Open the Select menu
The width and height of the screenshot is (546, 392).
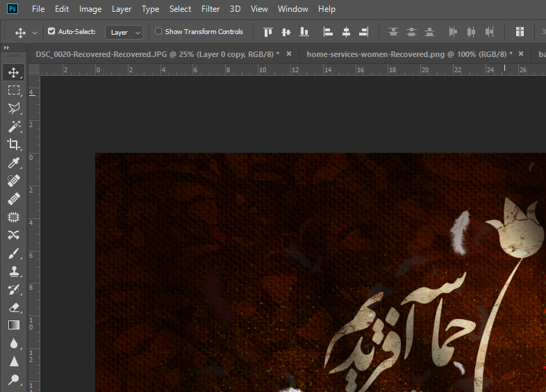pos(180,9)
